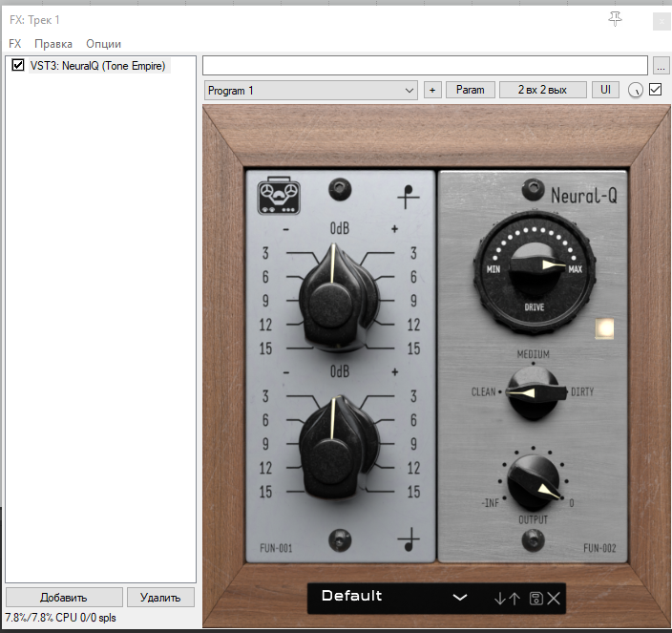The width and height of the screenshot is (672, 633).
Task: Click the UI button
Action: pos(605,90)
